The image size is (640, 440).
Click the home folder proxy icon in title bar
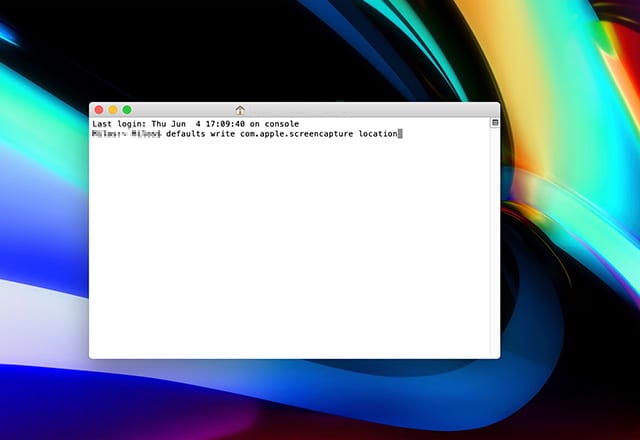pos(240,110)
